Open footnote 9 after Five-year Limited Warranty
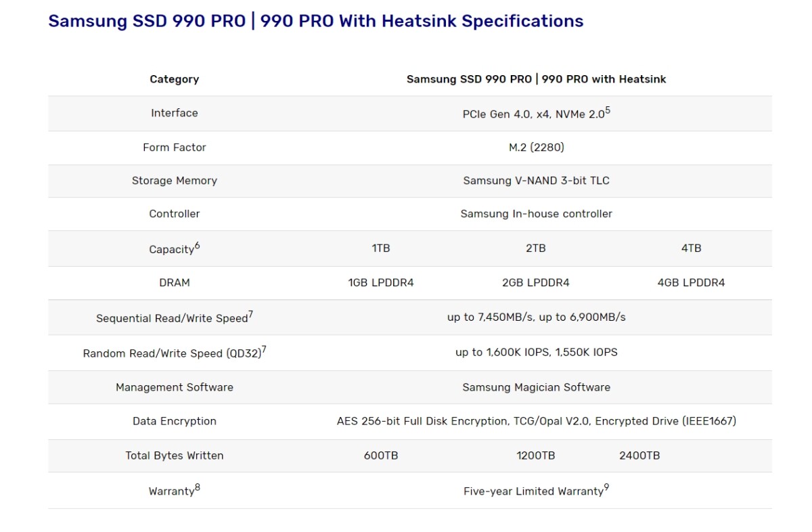 607,488
